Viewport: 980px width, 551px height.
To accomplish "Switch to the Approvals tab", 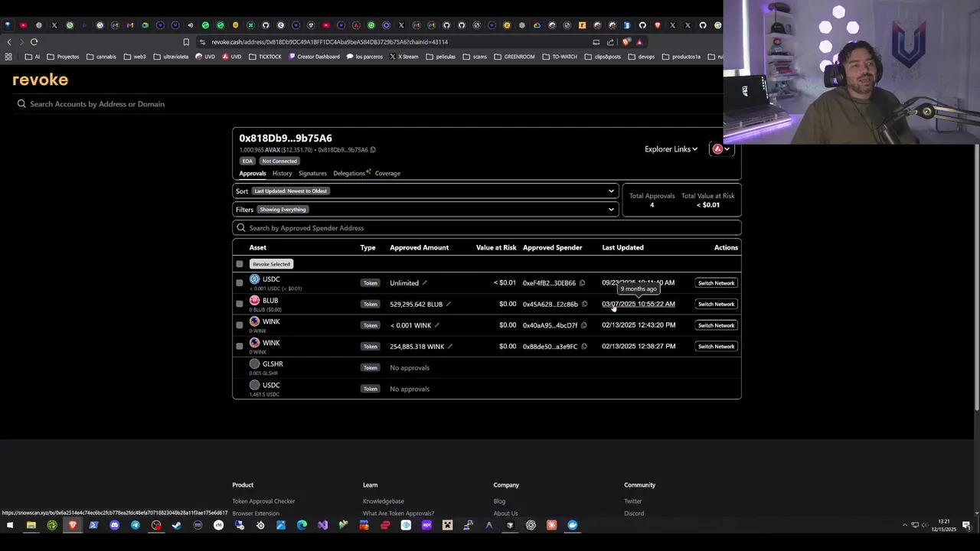I will [x=253, y=174].
